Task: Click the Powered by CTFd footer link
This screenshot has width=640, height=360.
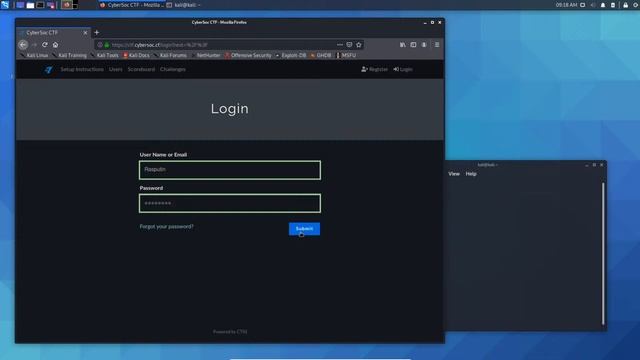Action: pos(230,332)
